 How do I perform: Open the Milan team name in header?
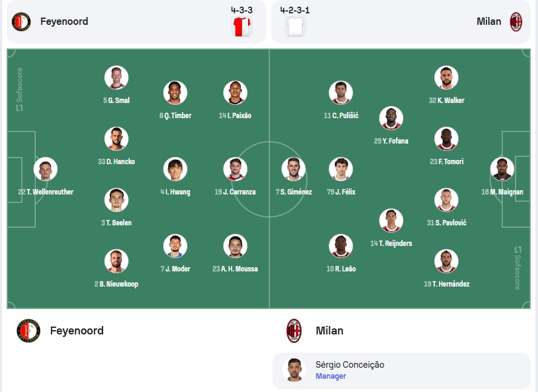489,22
